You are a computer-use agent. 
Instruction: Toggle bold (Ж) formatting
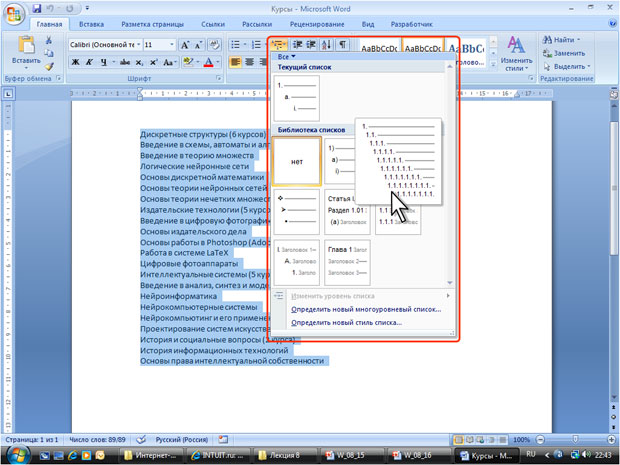[x=76, y=62]
